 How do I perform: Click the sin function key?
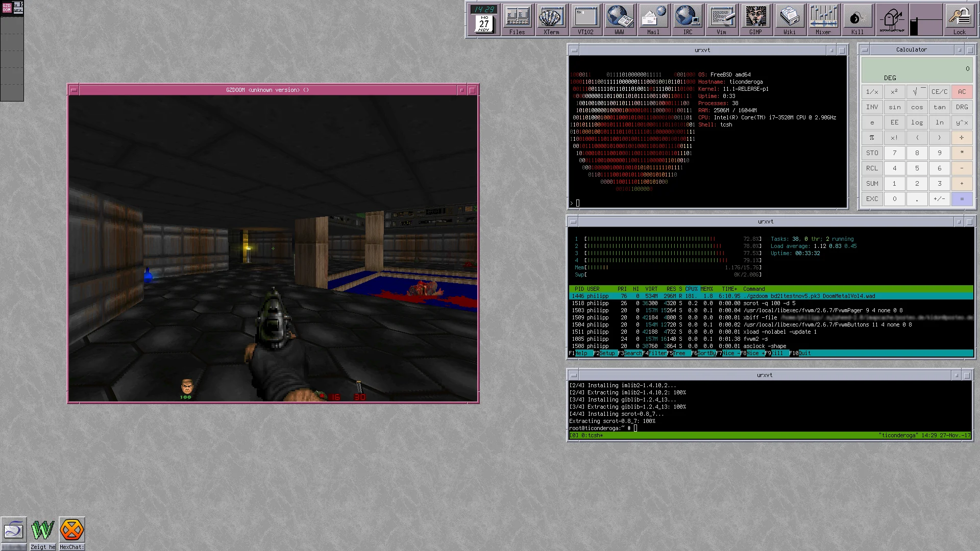894,107
